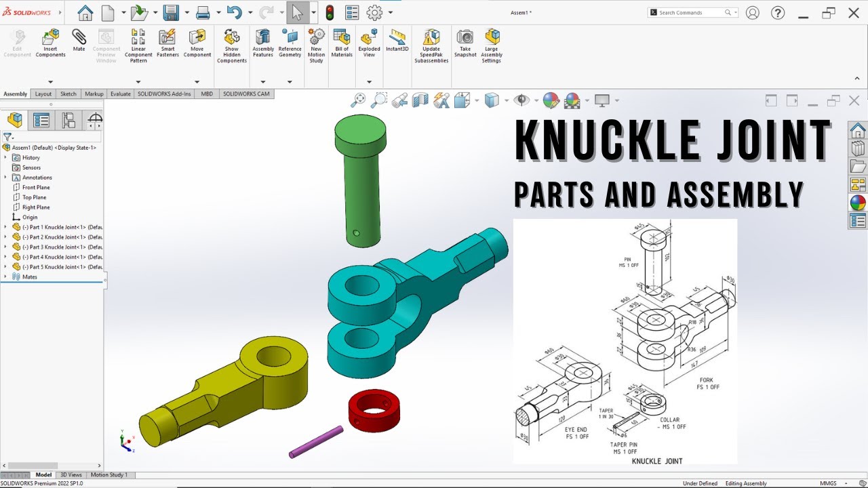The image size is (868, 488).
Task: Open the 3D Views bottom tab
Action: 71,475
